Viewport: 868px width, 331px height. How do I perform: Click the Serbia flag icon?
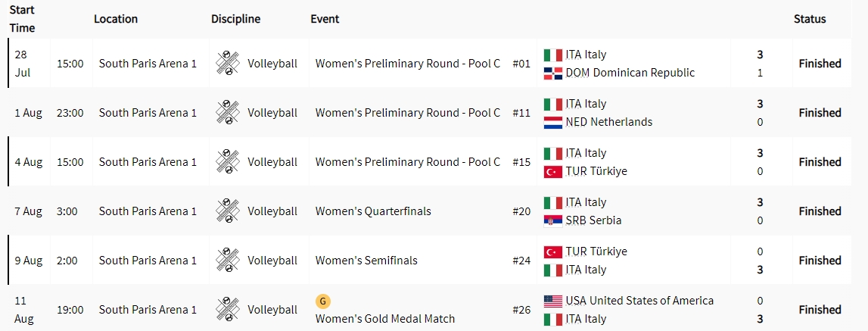tap(552, 220)
